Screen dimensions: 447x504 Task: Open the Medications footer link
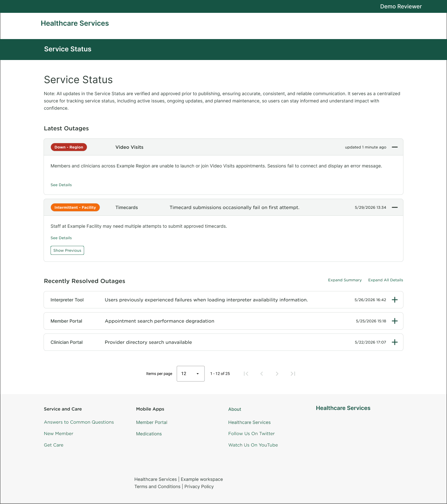(x=149, y=434)
